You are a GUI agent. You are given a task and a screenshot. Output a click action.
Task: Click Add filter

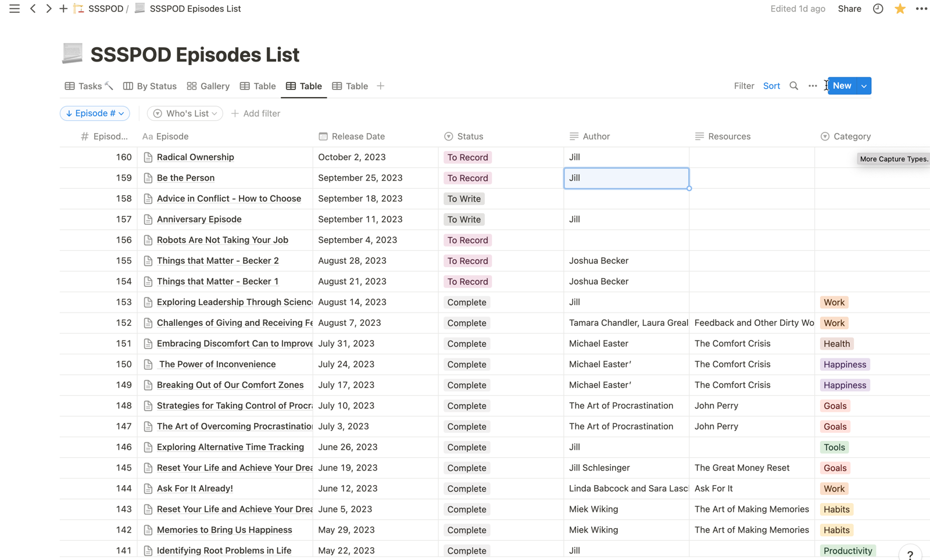click(256, 113)
